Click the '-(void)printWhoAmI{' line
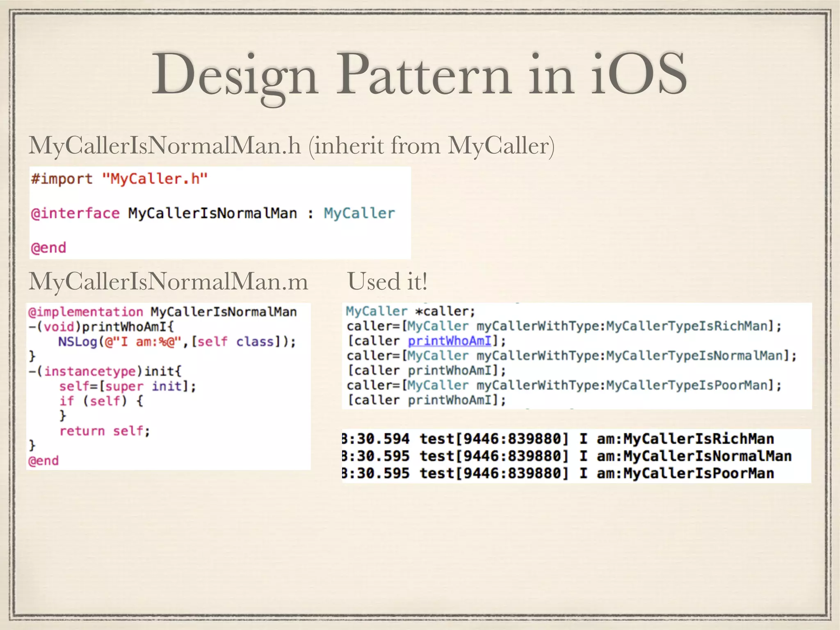Viewport: 840px width, 630px height. tap(101, 327)
